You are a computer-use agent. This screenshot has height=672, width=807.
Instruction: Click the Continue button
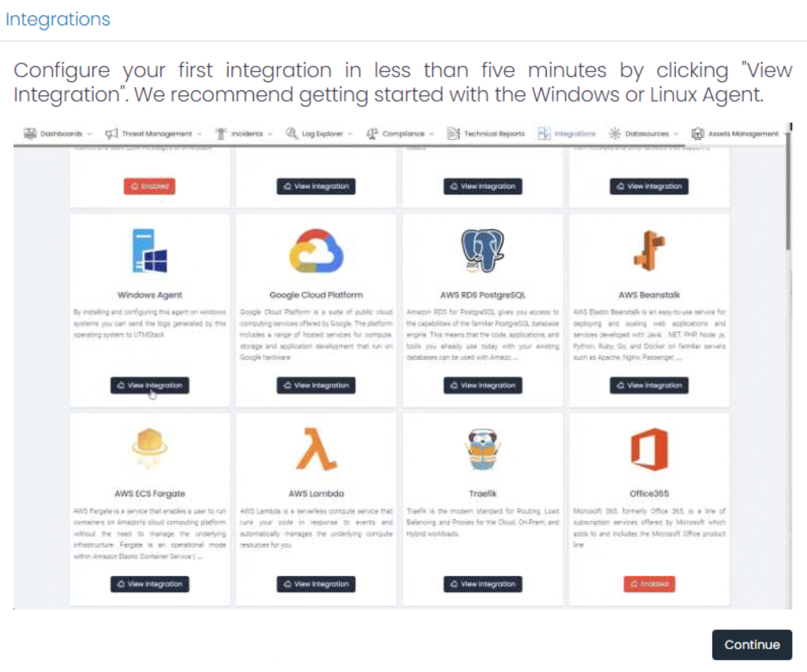pos(752,644)
